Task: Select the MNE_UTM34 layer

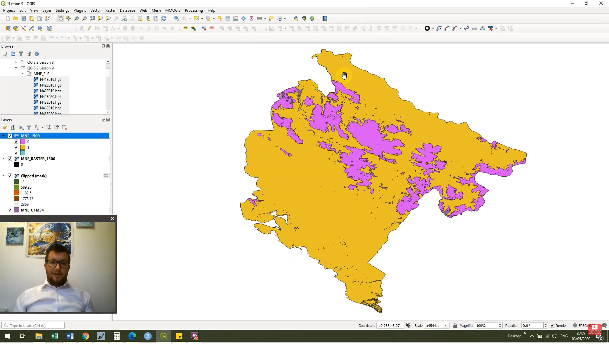Action: pyautogui.click(x=33, y=210)
